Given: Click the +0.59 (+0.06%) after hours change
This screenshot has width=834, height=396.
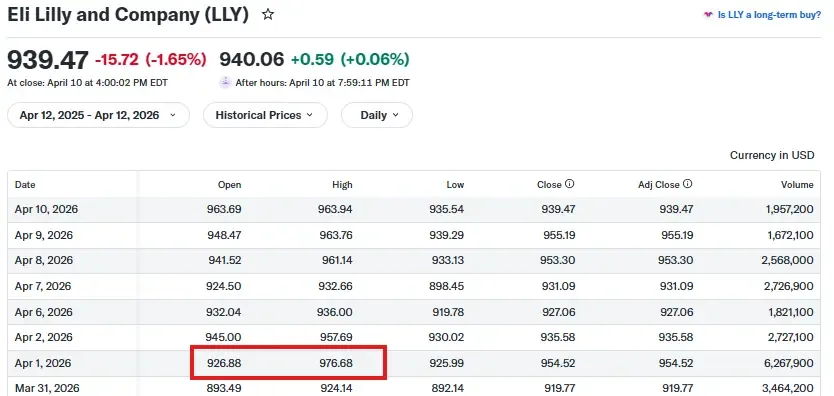Looking at the screenshot, I should coord(350,60).
